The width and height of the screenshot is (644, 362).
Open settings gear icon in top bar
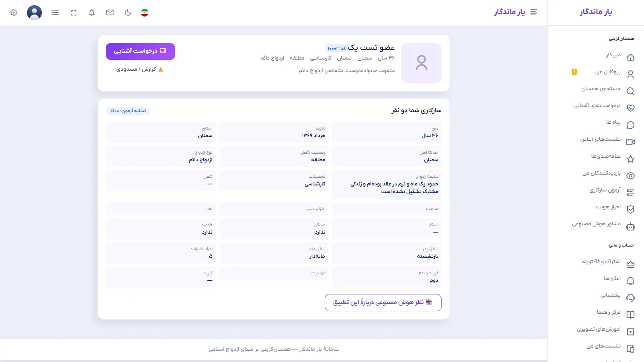coord(14,12)
